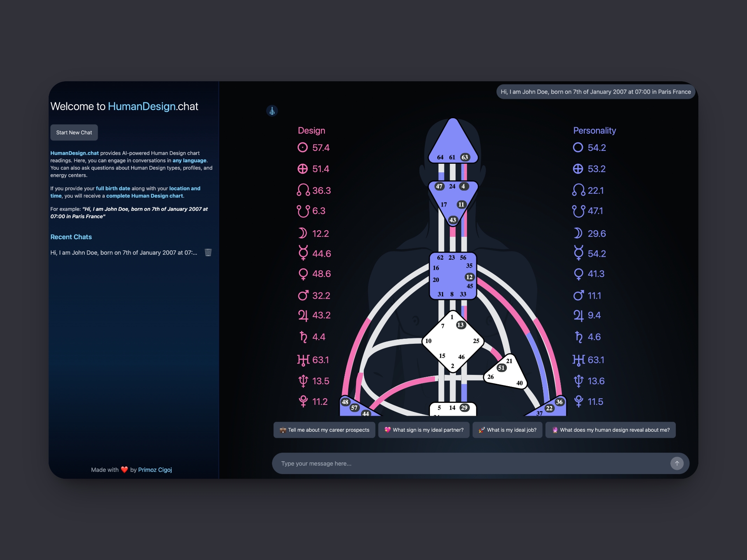The height and width of the screenshot is (560, 747).
Task: Click gate 48 on the Spleen center
Action: pos(345,402)
